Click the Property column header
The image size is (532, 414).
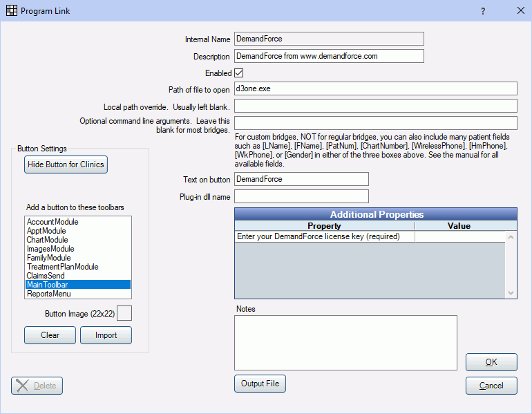click(324, 226)
